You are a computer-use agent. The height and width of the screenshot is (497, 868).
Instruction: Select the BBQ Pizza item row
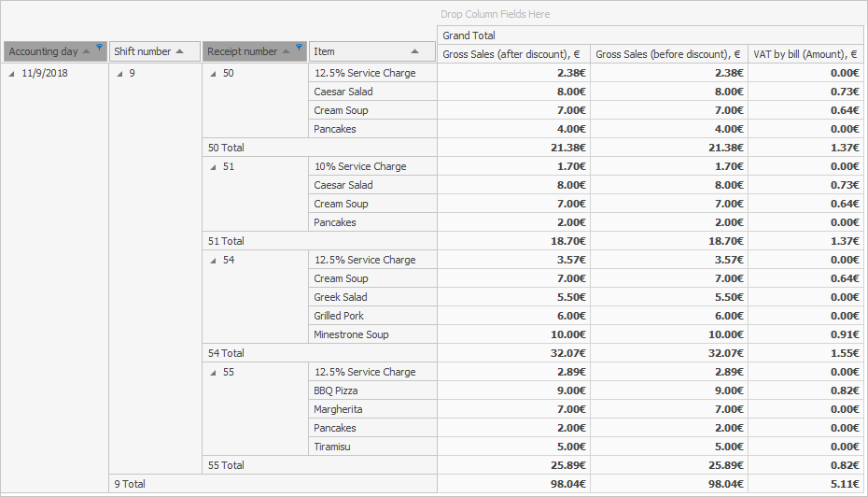point(336,390)
